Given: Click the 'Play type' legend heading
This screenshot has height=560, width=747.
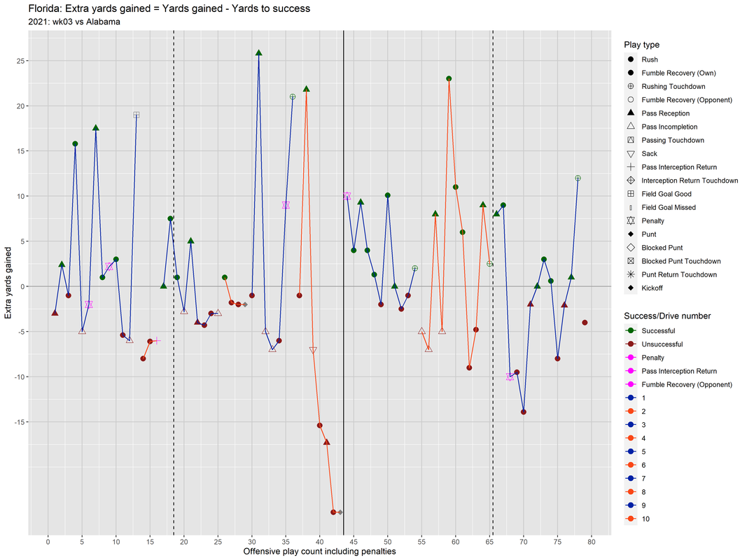Looking at the screenshot, I should click(x=642, y=45).
